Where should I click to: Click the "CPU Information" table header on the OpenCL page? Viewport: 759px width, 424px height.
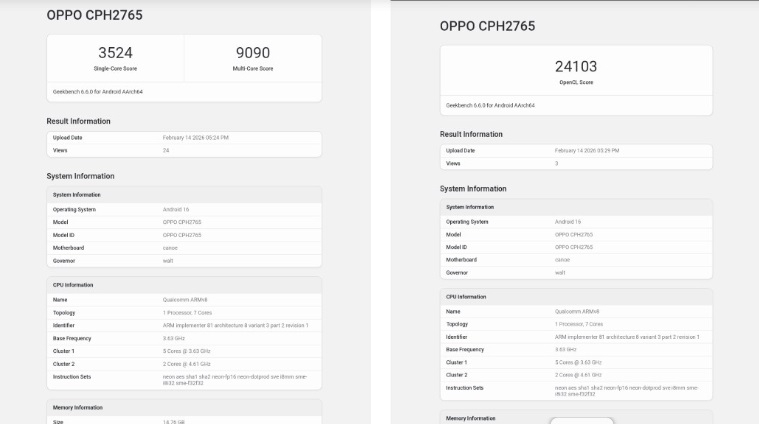tap(466, 297)
